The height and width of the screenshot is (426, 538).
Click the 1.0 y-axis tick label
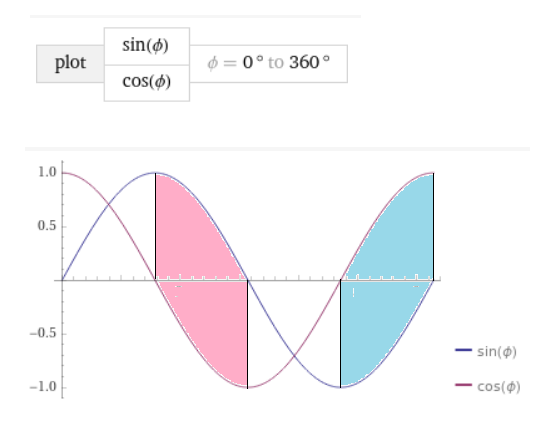(47, 172)
